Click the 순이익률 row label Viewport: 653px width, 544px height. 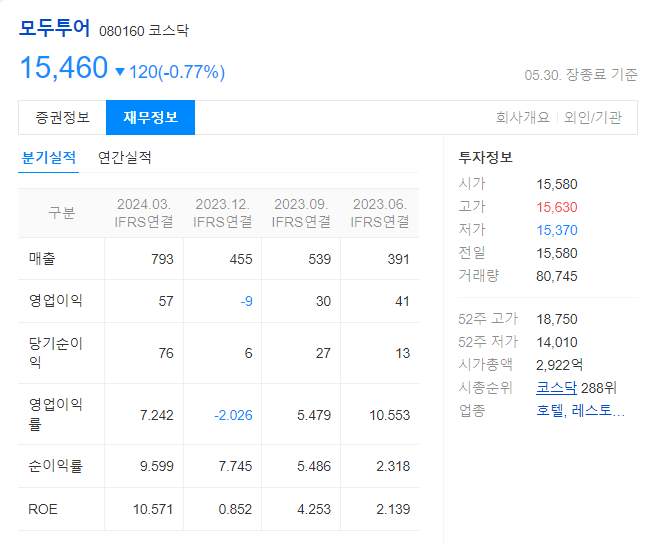pos(55,466)
